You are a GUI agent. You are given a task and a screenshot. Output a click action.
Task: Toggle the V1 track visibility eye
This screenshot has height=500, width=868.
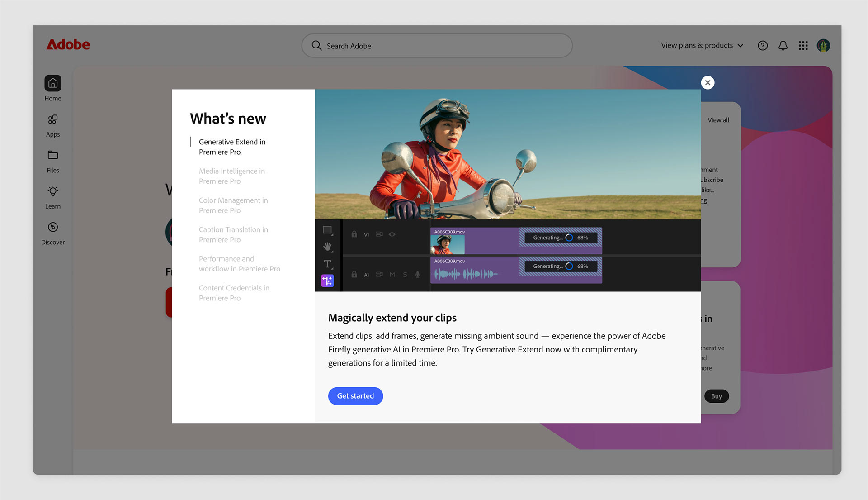392,234
